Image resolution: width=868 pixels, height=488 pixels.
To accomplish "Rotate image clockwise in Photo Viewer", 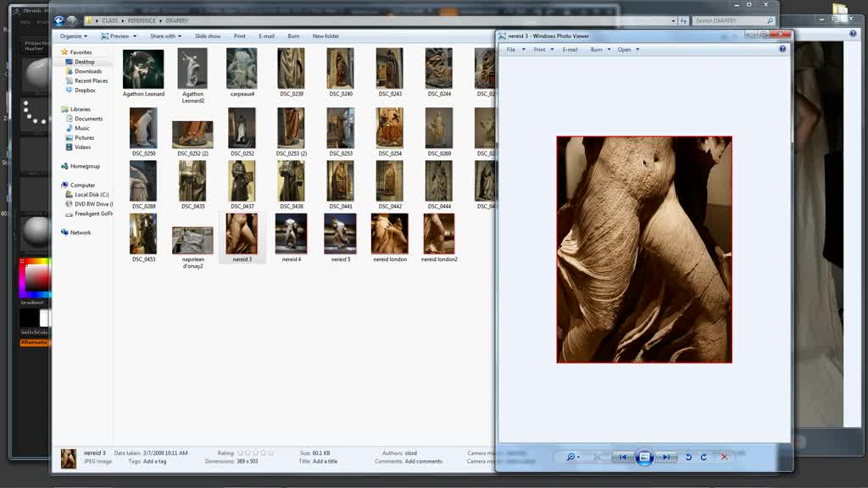I will tap(704, 457).
